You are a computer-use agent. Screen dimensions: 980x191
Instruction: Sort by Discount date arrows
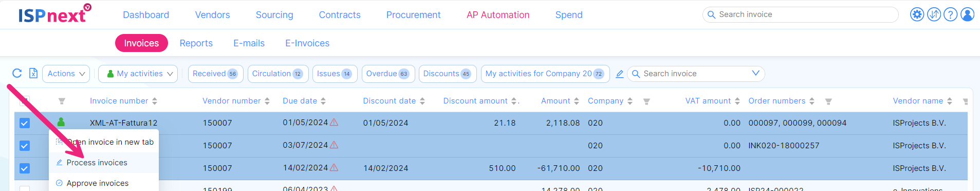tap(422, 101)
